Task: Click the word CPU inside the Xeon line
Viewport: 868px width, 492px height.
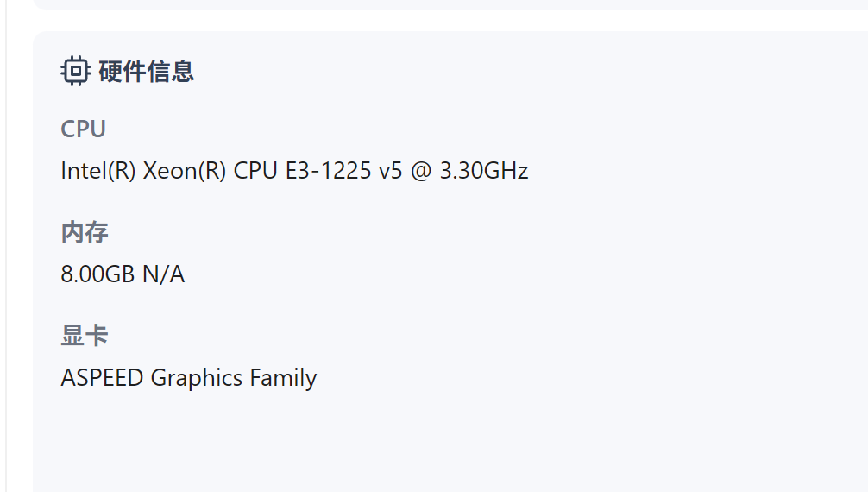Action: point(255,170)
